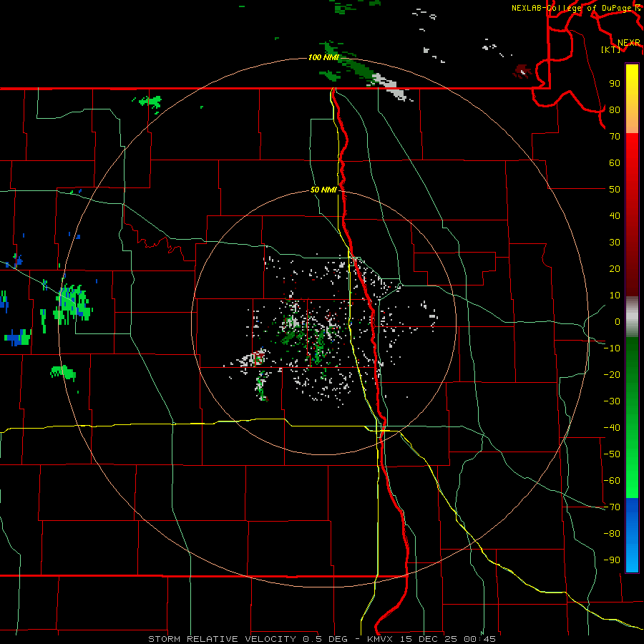Click the -50 scale value
Viewport: 644px width, 644px height.
pos(612,454)
